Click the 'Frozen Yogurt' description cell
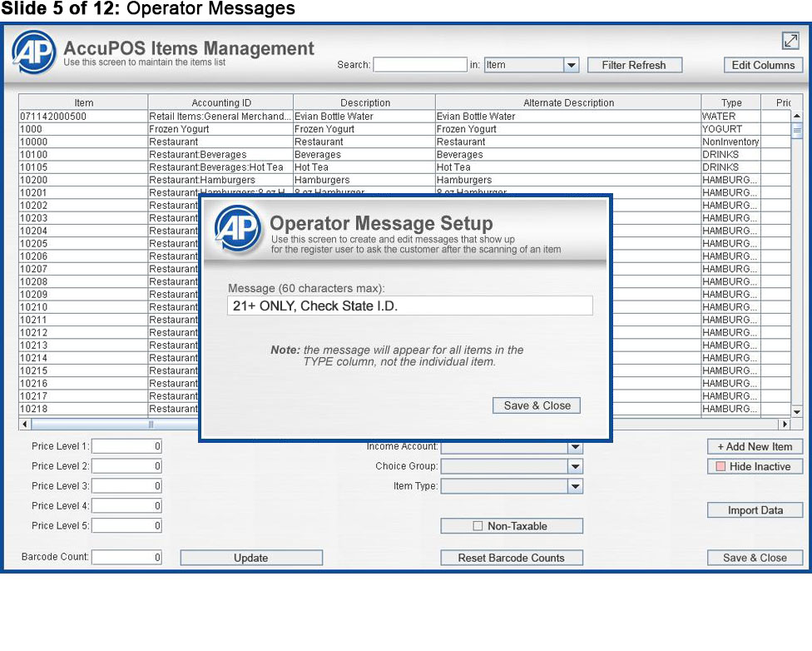The image size is (812, 651). click(365, 129)
